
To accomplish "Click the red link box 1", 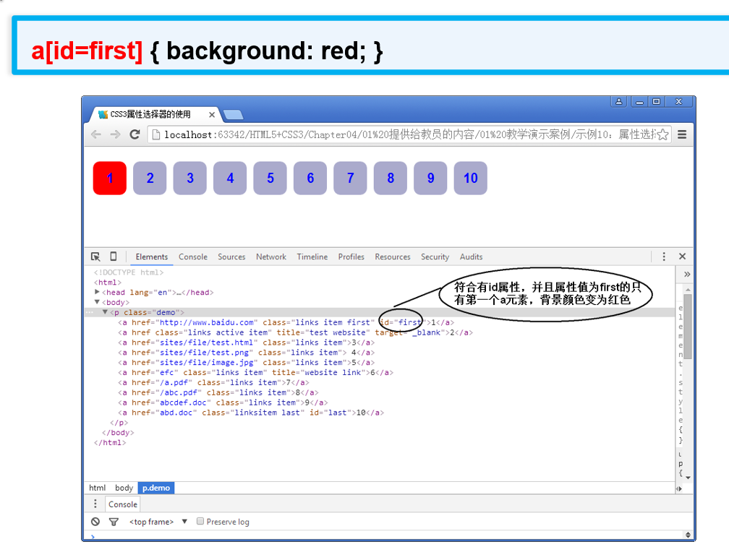I will point(110,178).
